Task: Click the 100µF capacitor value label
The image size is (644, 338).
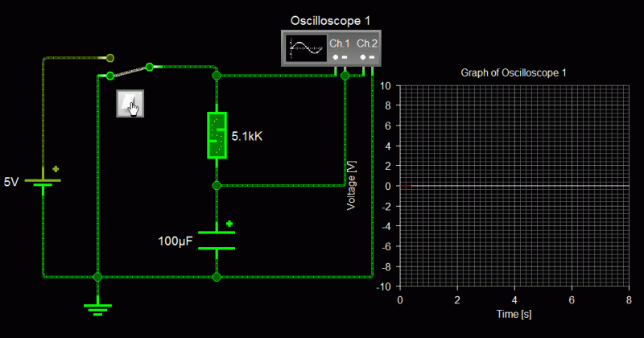Action: point(175,241)
